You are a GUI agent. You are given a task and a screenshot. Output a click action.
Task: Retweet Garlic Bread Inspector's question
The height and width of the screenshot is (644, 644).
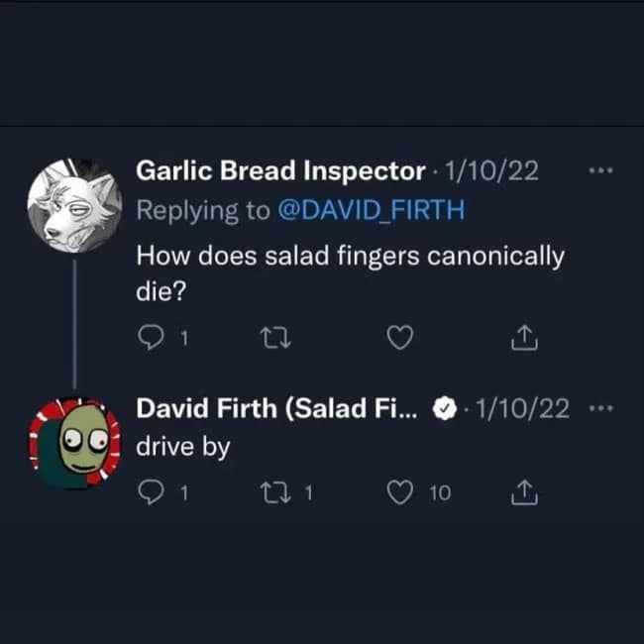click(269, 339)
